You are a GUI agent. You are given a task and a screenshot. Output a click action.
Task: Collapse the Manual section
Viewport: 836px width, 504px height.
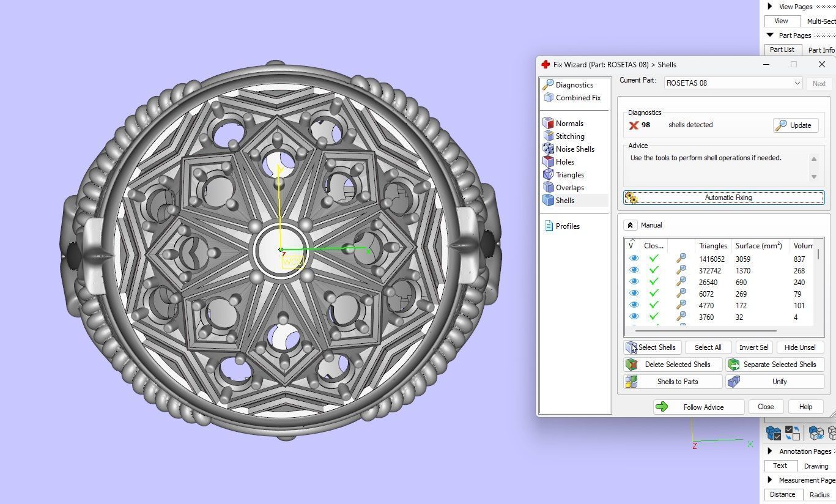[x=630, y=225]
